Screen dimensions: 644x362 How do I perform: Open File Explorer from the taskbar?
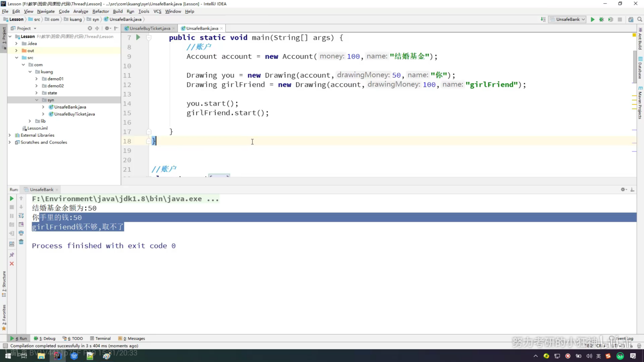pyautogui.click(x=41, y=356)
